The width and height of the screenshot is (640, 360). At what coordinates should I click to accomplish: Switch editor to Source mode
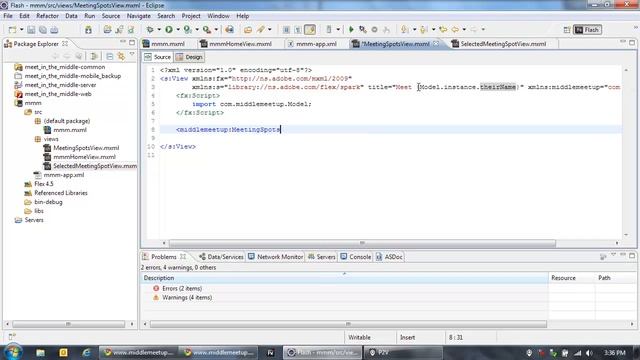pyautogui.click(x=158, y=57)
